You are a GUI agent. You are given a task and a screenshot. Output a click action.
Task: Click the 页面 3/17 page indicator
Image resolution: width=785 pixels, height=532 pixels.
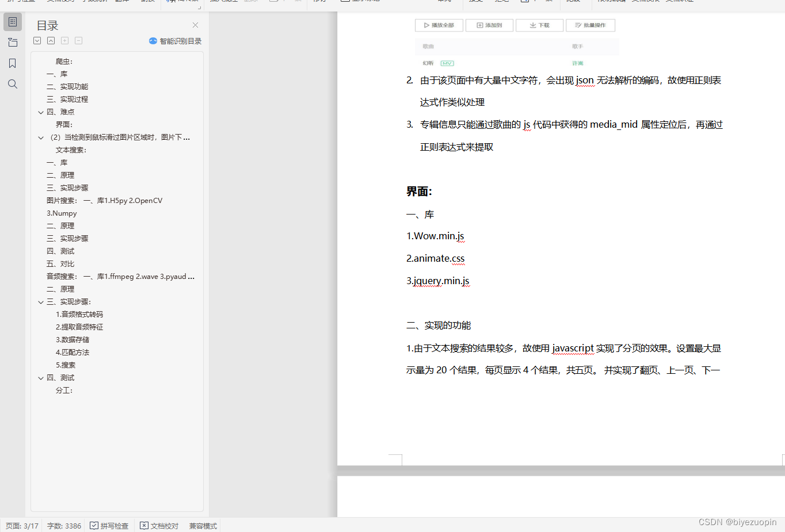point(21,526)
